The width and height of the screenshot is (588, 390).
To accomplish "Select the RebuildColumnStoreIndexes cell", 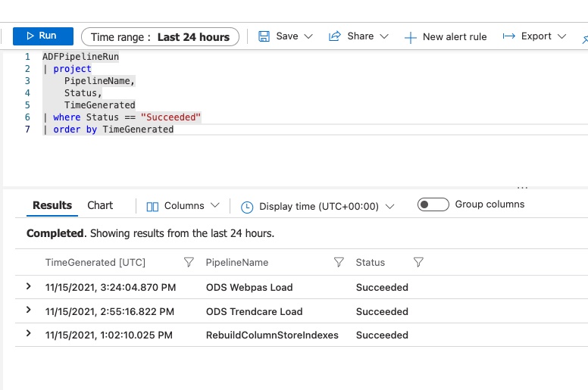I will pyautogui.click(x=272, y=335).
